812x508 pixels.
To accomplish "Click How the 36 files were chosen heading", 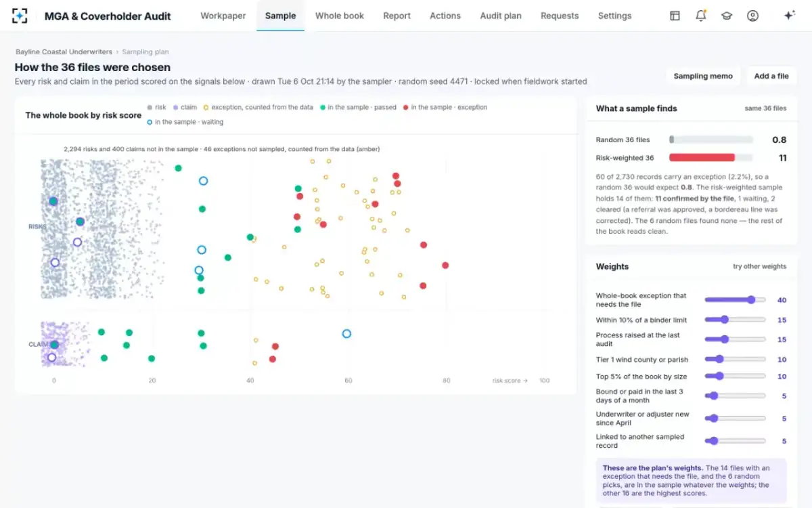I will point(93,67).
